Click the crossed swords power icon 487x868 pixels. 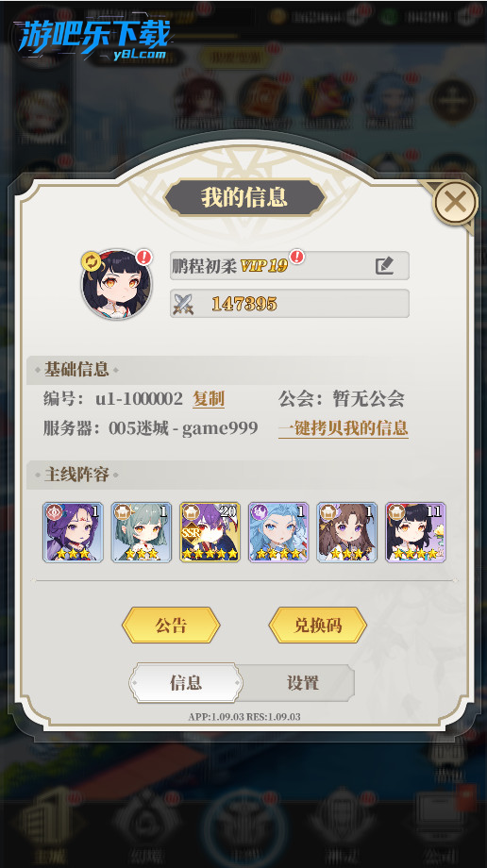pyautogui.click(x=183, y=304)
